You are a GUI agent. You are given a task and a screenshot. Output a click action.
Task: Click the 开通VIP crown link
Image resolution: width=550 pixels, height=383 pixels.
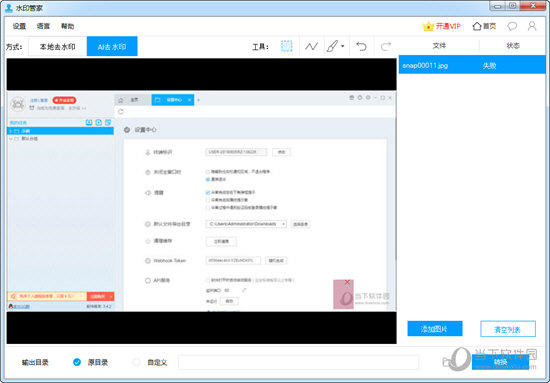click(x=442, y=26)
